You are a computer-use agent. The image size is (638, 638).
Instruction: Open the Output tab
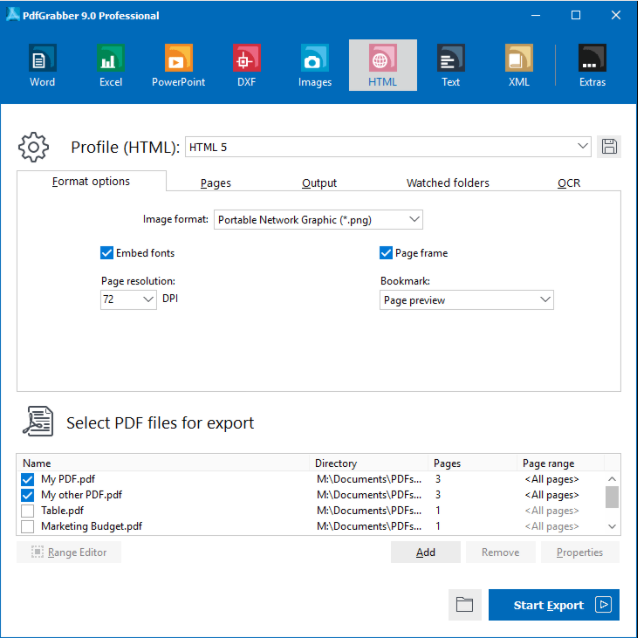tap(319, 183)
